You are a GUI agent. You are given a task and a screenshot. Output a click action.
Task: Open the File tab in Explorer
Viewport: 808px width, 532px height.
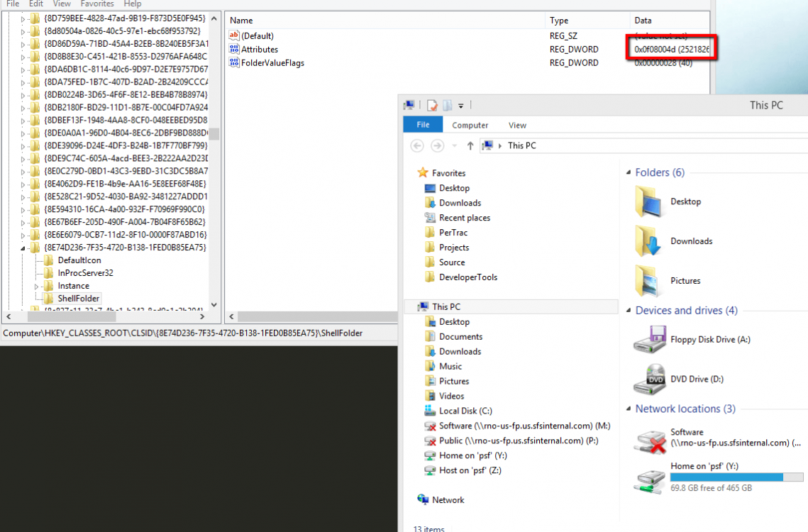tap(423, 125)
